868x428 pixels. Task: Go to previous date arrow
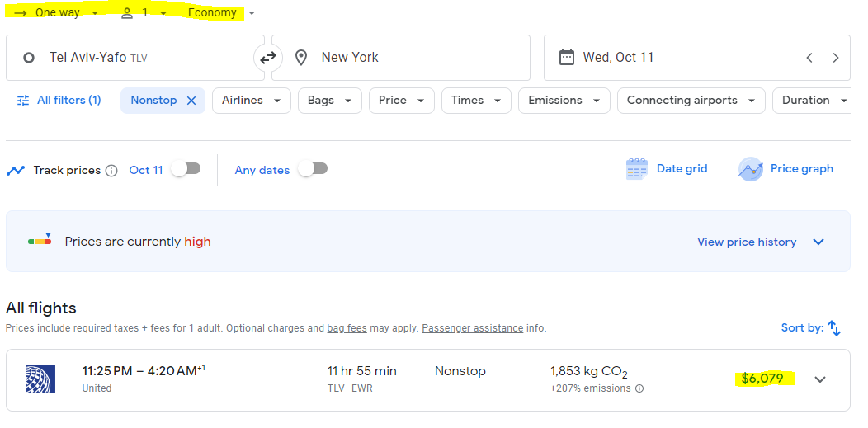click(809, 58)
